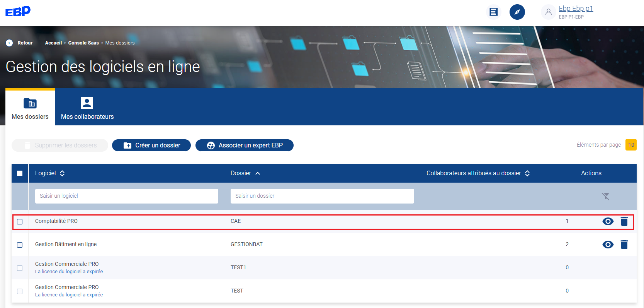The width and height of the screenshot is (644, 308).
Task: Click expired licence notice in TEST1 row
Action: tap(69, 272)
